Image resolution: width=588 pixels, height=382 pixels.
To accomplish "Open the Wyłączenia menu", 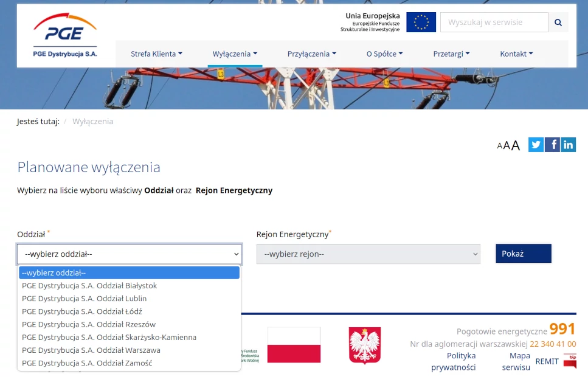I will [x=235, y=54].
